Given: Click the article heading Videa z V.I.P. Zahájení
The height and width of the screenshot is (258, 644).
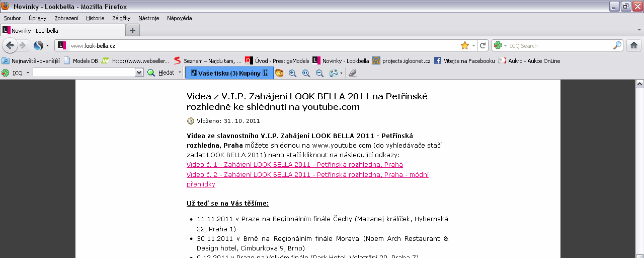Looking at the screenshot, I should click(307, 101).
